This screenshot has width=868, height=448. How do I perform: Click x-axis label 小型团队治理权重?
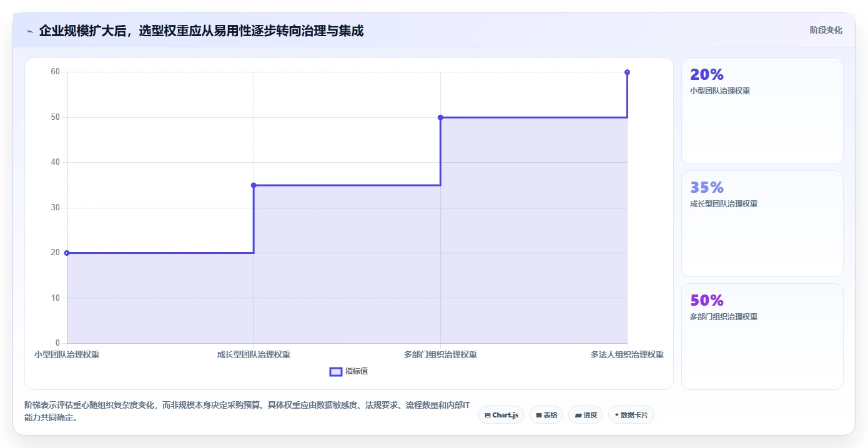pos(67,354)
